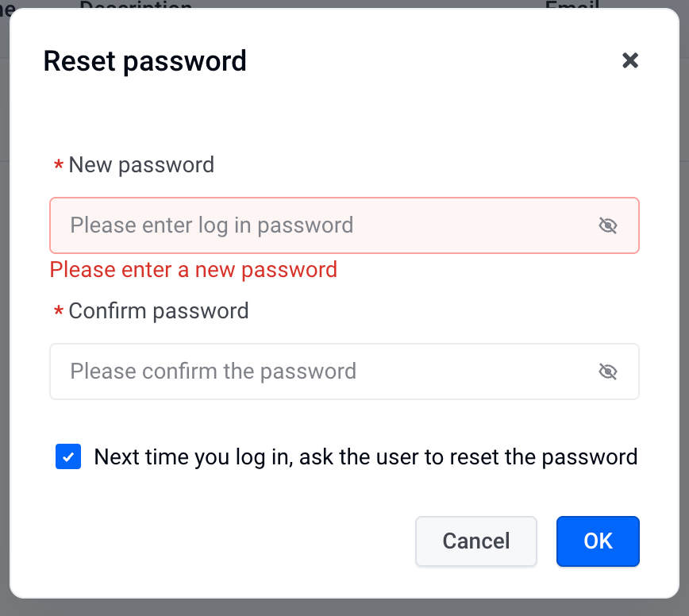This screenshot has height=616, width=689.
Task: Confirm the password reset with OK
Action: point(598,541)
